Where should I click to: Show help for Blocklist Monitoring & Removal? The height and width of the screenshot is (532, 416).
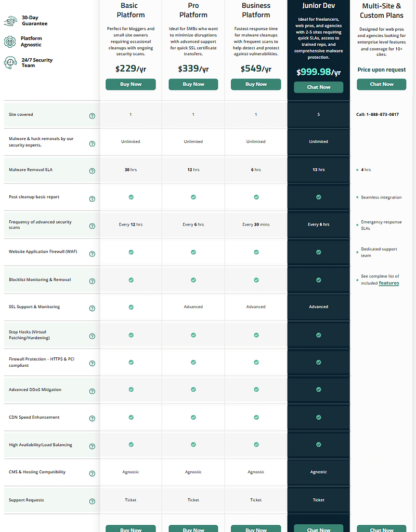pos(92,281)
